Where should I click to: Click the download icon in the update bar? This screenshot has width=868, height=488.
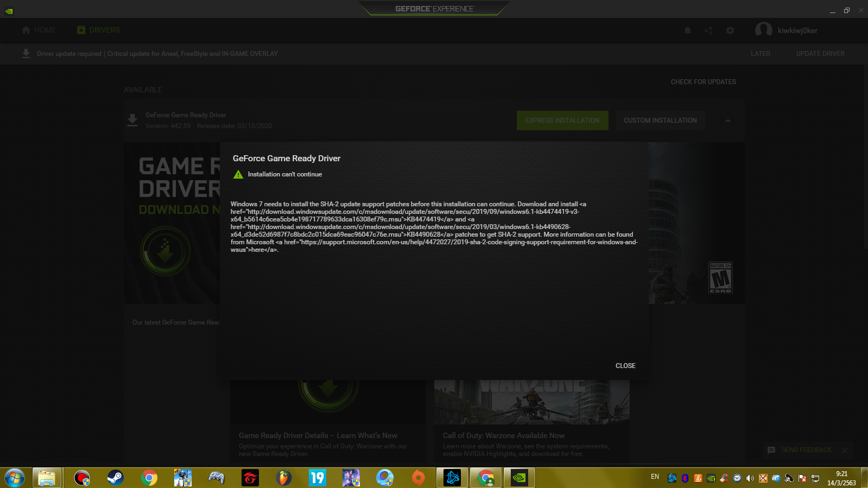click(x=26, y=53)
